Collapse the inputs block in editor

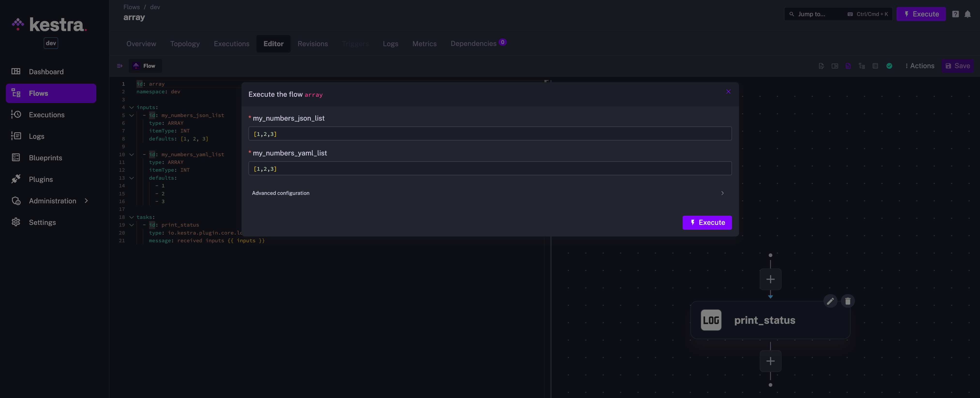132,108
